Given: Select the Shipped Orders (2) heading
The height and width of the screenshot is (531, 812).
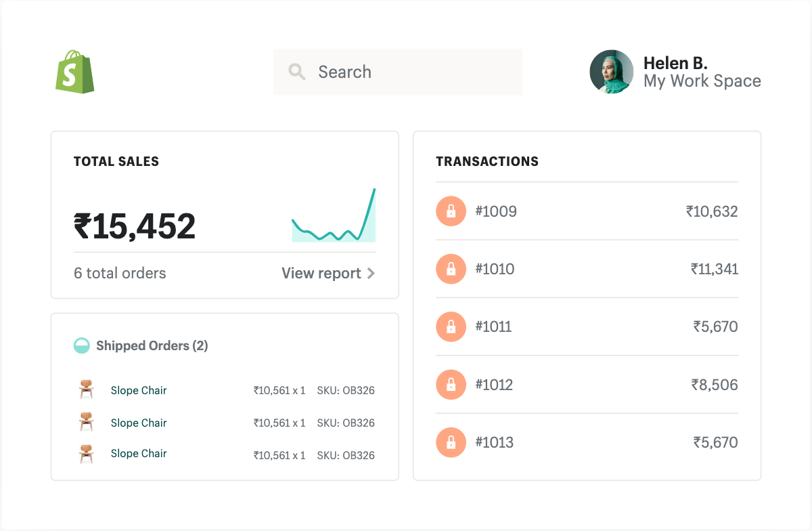Looking at the screenshot, I should [x=152, y=346].
